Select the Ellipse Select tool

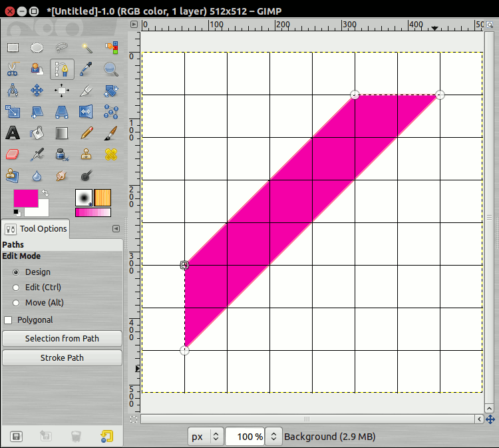click(37, 48)
